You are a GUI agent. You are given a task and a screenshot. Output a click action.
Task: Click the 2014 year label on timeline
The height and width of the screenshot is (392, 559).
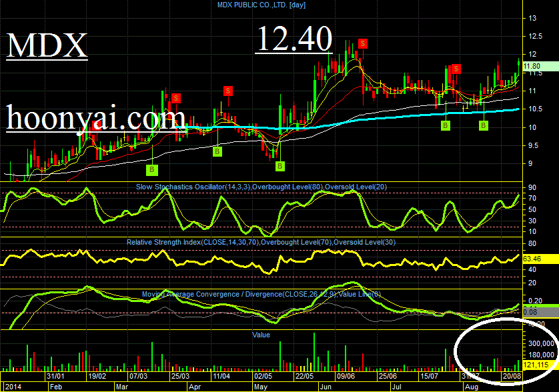pos(13,387)
